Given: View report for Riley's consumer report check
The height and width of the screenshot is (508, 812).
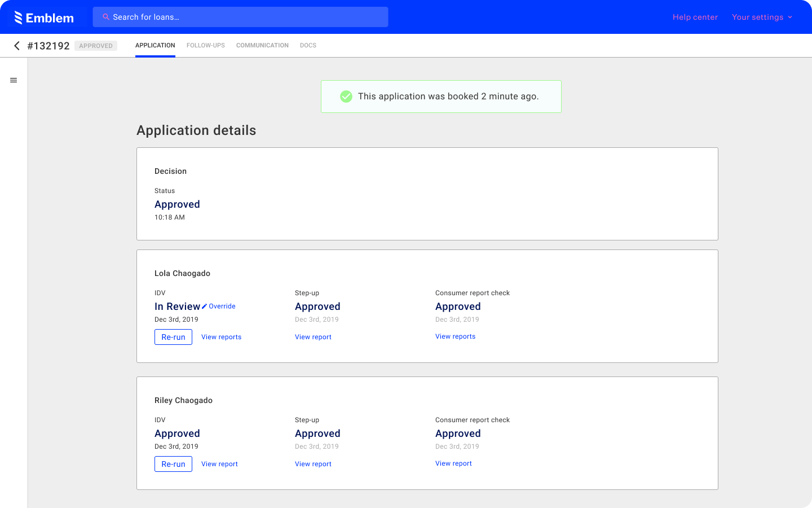Looking at the screenshot, I should (x=453, y=463).
